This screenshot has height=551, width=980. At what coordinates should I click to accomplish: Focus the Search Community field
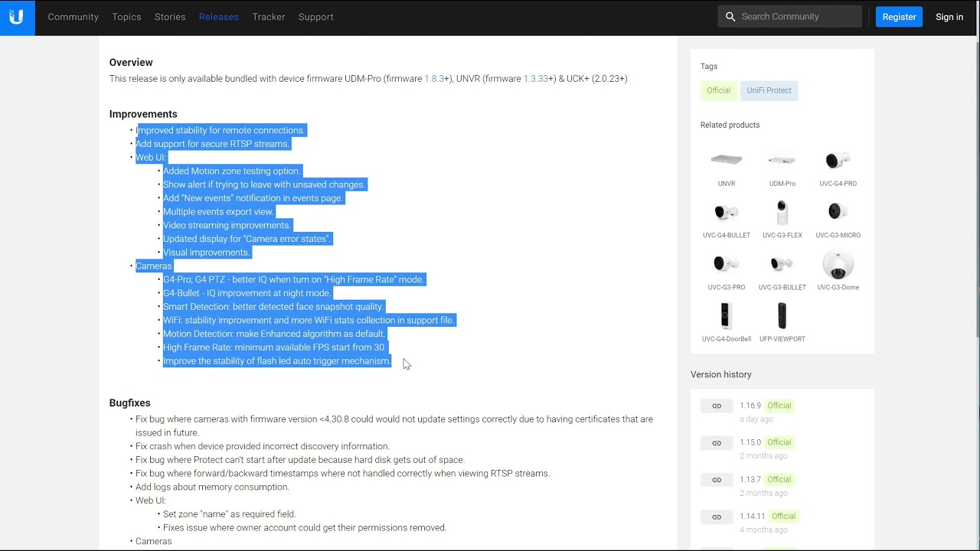[x=789, y=17]
